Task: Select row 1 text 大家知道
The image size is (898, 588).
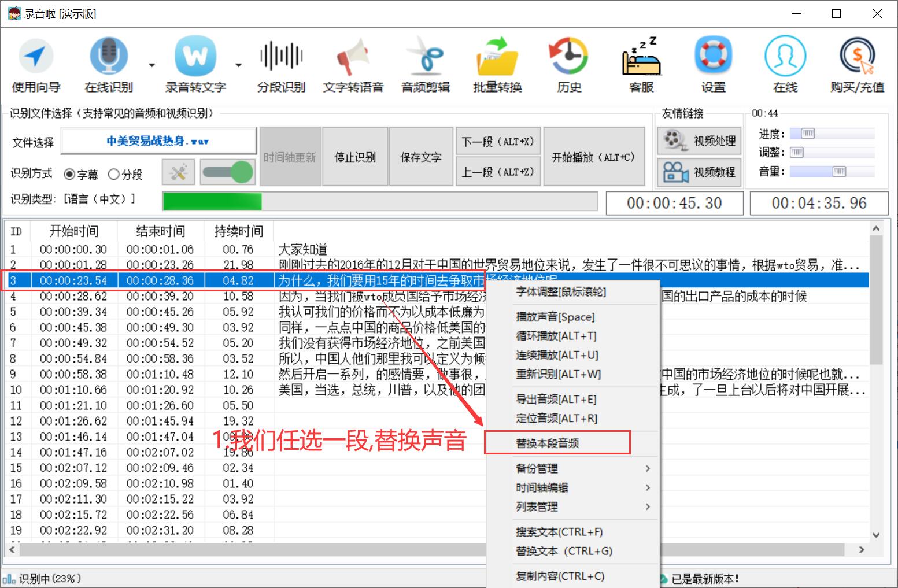Action: click(302, 249)
